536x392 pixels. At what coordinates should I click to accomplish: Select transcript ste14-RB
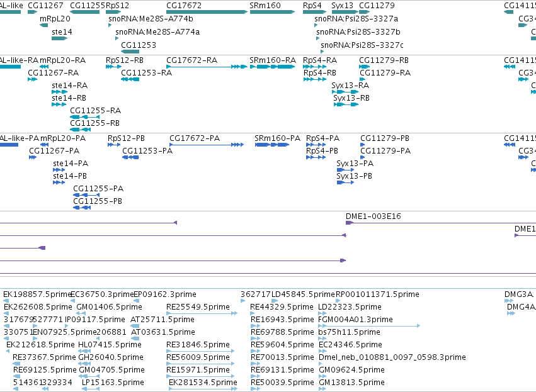[x=69, y=98]
